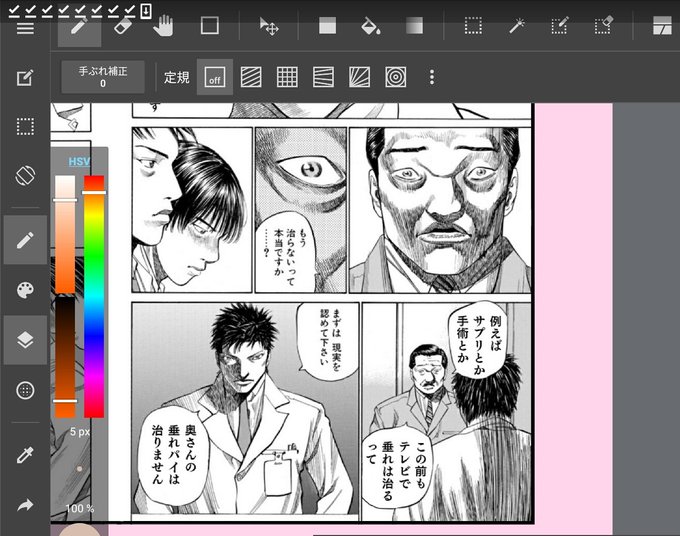Select the rectangle shape tool
The width and height of the screenshot is (680, 536).
pos(209,26)
